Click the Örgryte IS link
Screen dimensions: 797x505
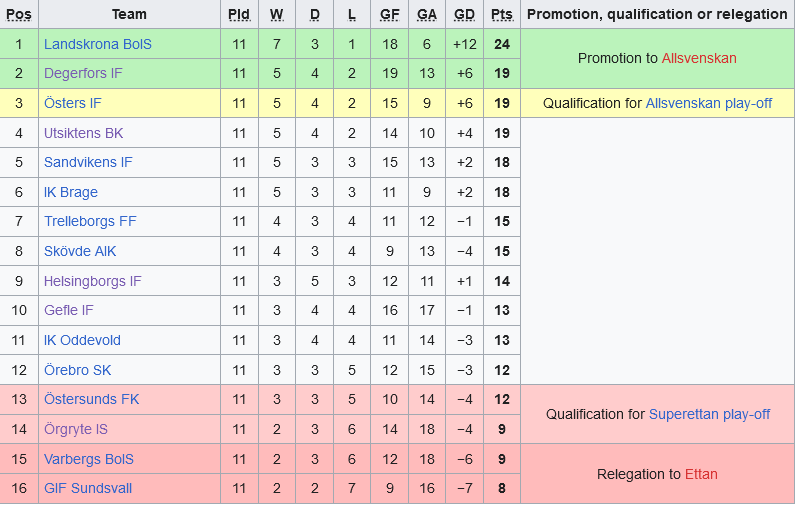[x=75, y=429]
